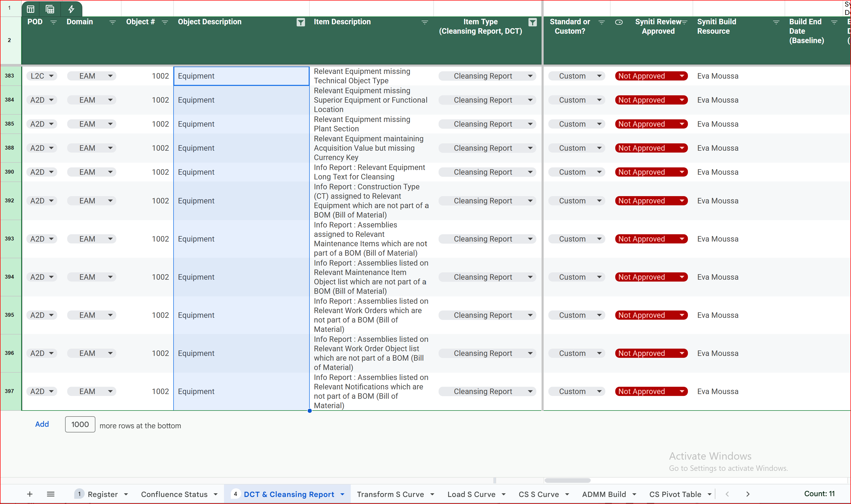
Task: Open the active filter on Object Description column
Action: click(x=300, y=22)
